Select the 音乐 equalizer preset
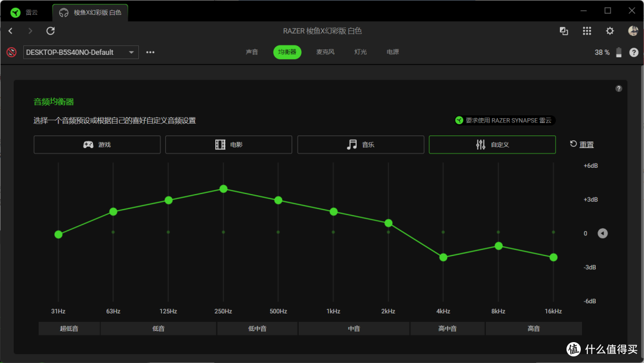The width and height of the screenshot is (644, 363). click(x=361, y=144)
